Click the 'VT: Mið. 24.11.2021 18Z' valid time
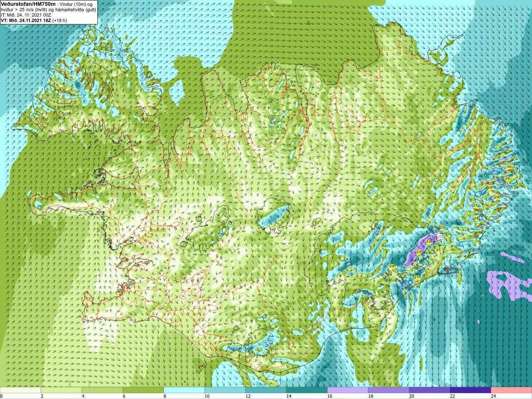This screenshot has width=532, height=399. [x=26, y=20]
